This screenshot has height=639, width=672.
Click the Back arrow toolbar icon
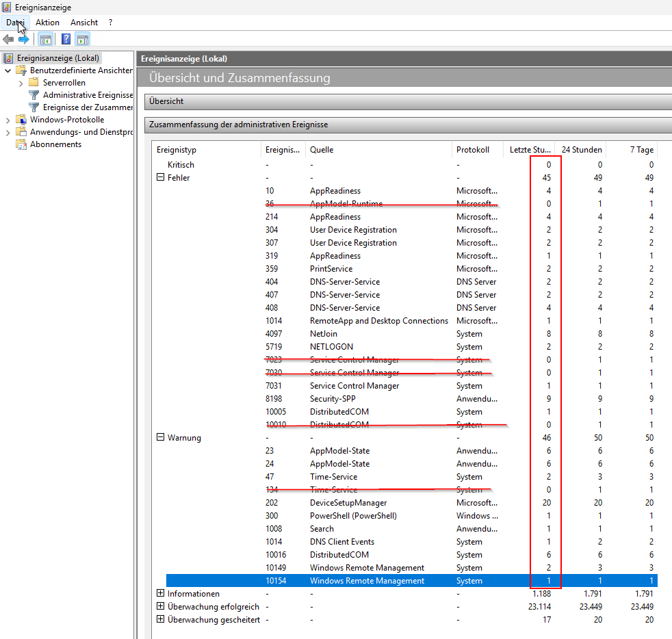8,40
